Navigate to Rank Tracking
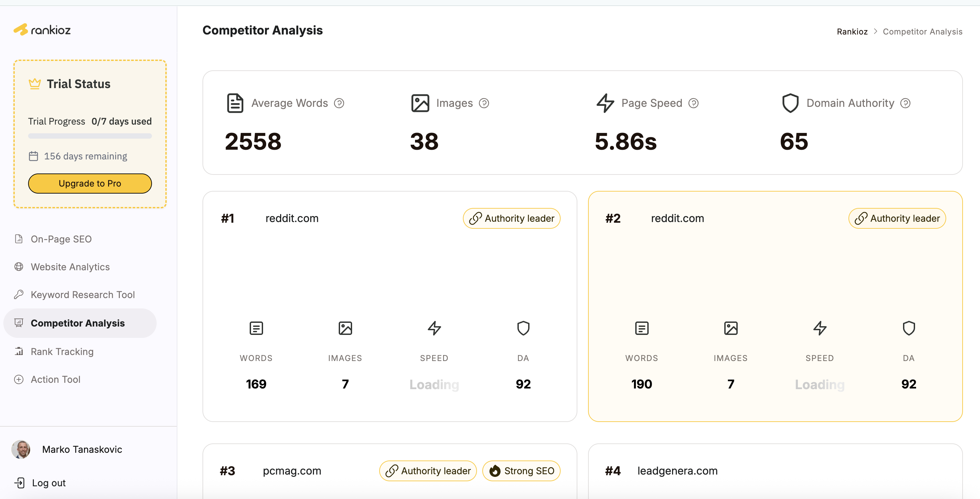The height and width of the screenshot is (499, 980). [62, 351]
